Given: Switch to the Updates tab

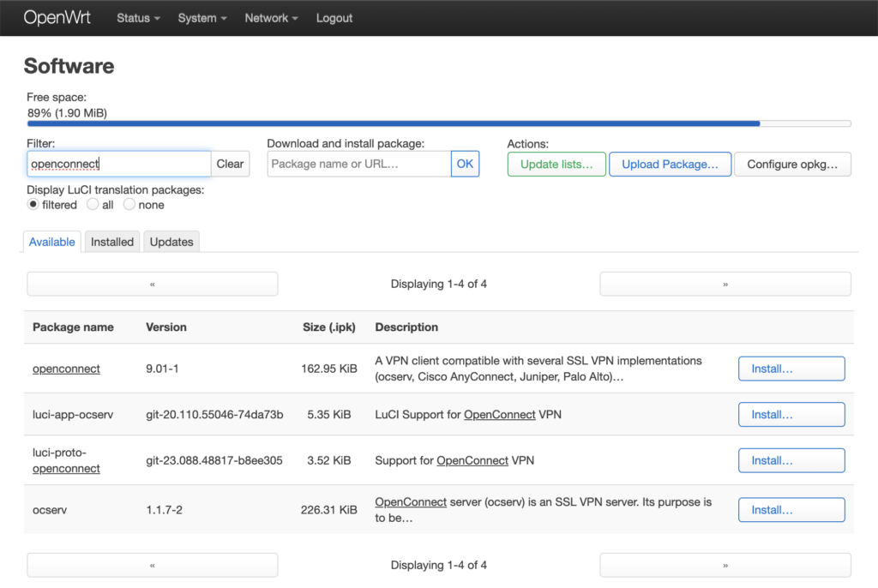Looking at the screenshot, I should 171,242.
